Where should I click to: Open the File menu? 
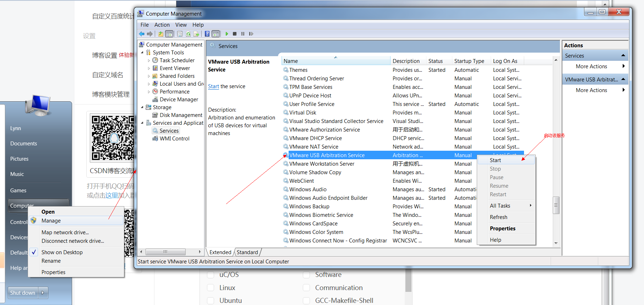pyautogui.click(x=144, y=25)
